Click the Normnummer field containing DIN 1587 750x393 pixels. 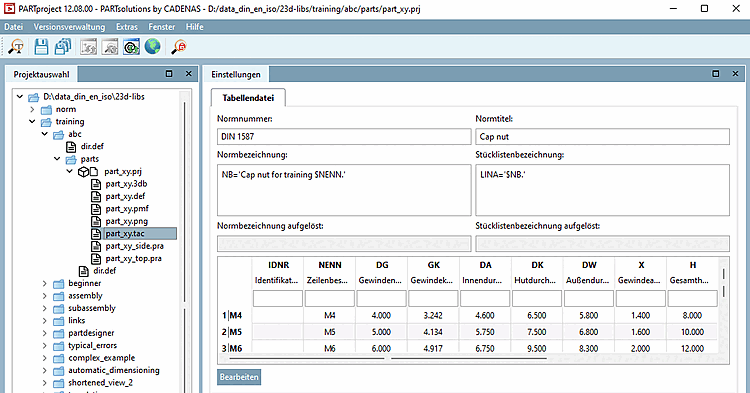pos(344,136)
